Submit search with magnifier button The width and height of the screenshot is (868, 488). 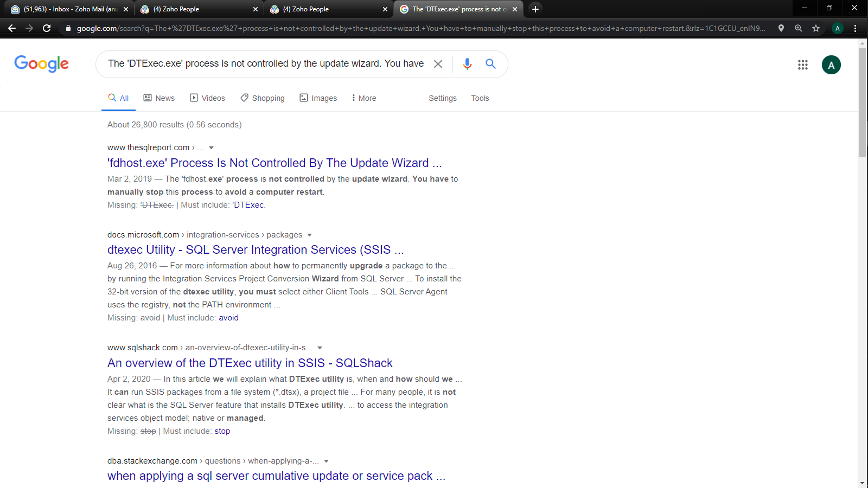pos(490,64)
